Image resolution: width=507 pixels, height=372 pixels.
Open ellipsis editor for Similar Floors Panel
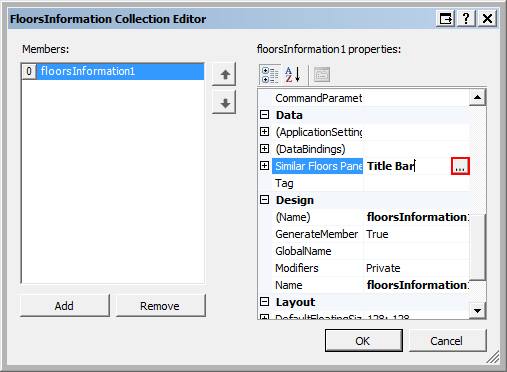tap(460, 166)
